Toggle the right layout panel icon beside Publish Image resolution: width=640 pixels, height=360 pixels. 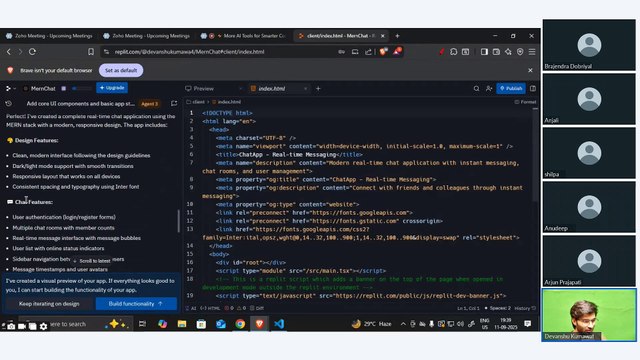[533, 89]
